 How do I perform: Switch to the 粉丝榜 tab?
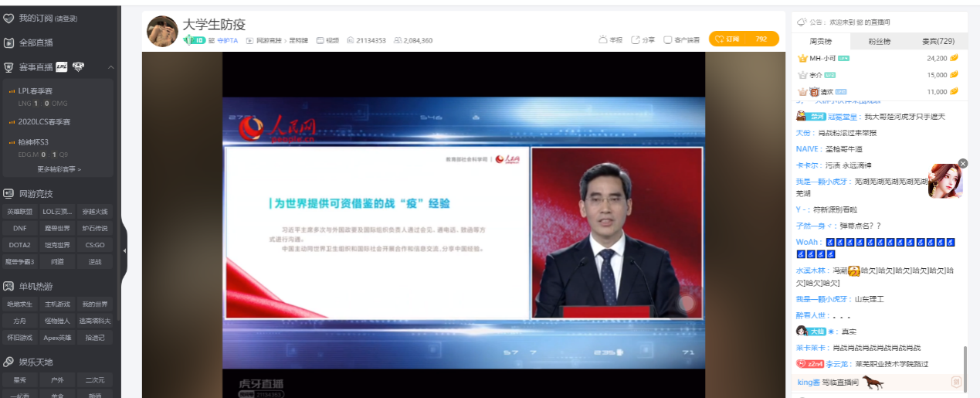point(879,41)
